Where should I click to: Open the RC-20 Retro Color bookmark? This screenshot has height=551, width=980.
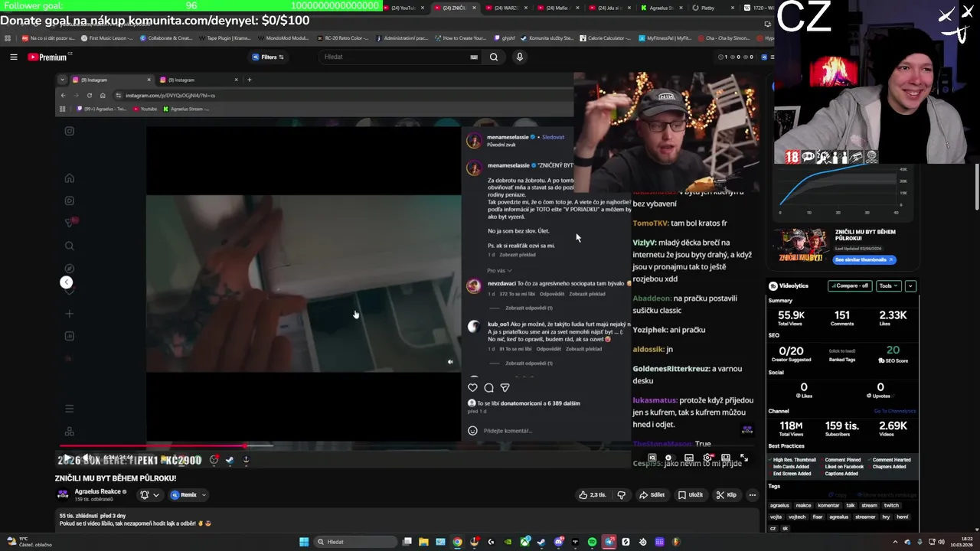(343, 37)
